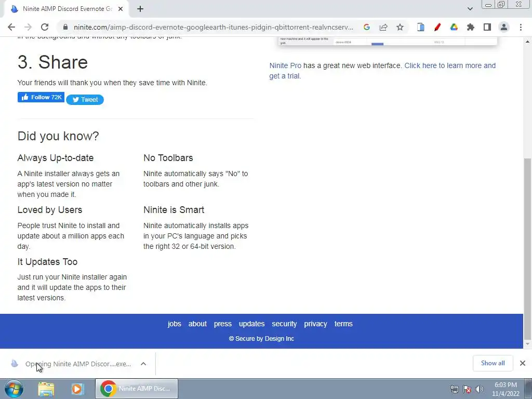Expand download item options chevron
This screenshot has width=532, height=399.
pos(143,364)
